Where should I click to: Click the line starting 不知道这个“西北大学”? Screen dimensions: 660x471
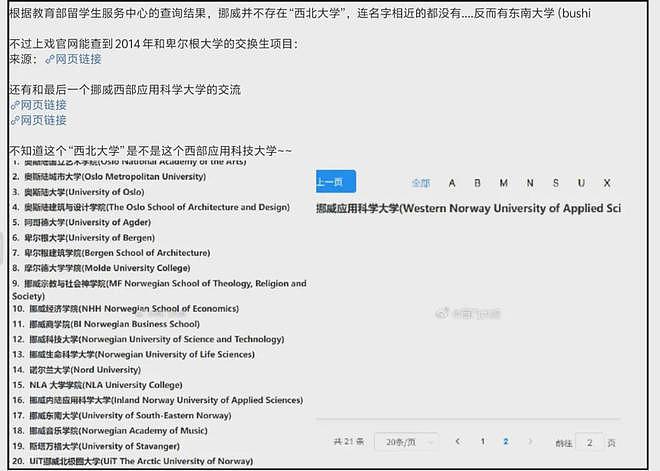[150, 151]
